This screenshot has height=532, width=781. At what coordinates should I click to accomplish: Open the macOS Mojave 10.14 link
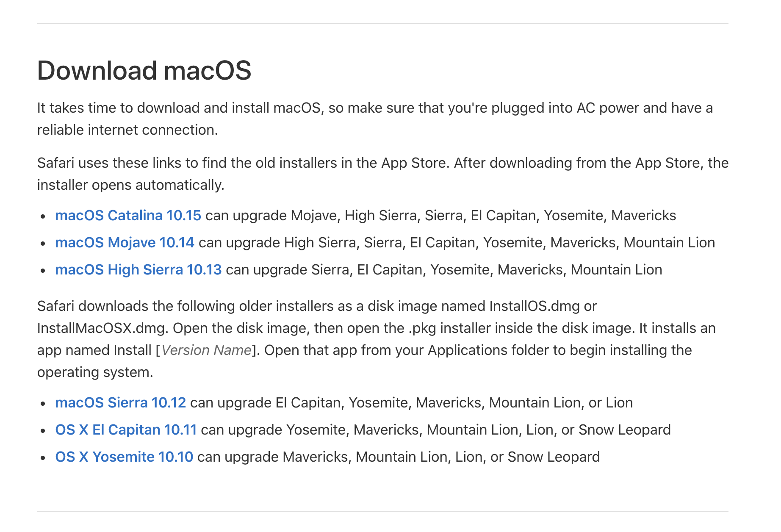pyautogui.click(x=125, y=243)
